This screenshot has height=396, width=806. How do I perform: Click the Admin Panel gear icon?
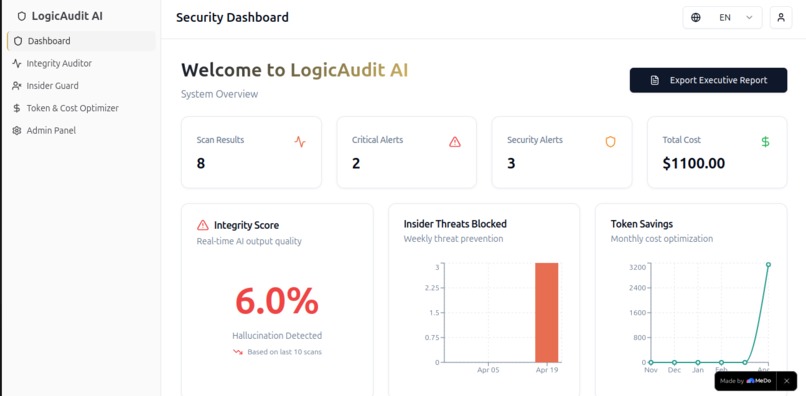pos(17,131)
